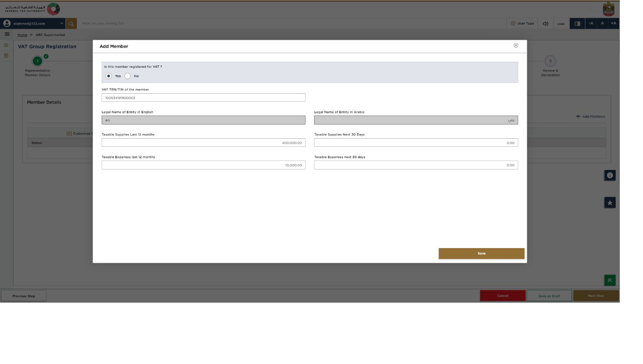Switch contrast mode with the half-shaded icon

tap(578, 24)
